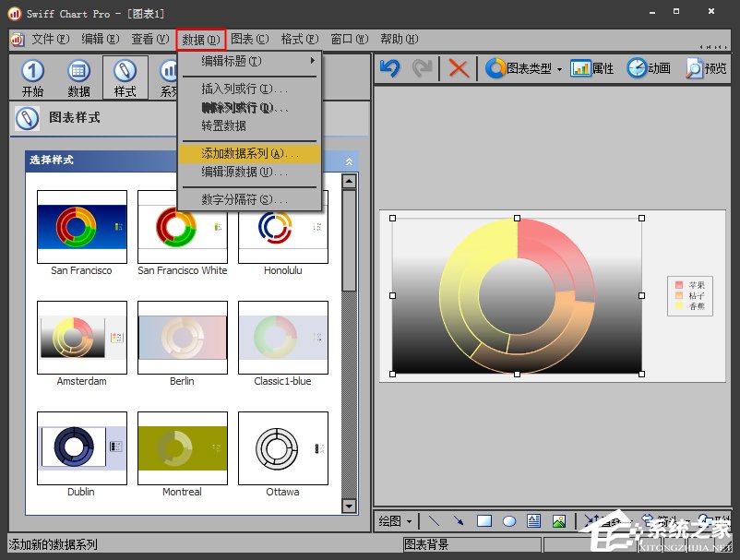Go to the 开始 step

point(32,77)
